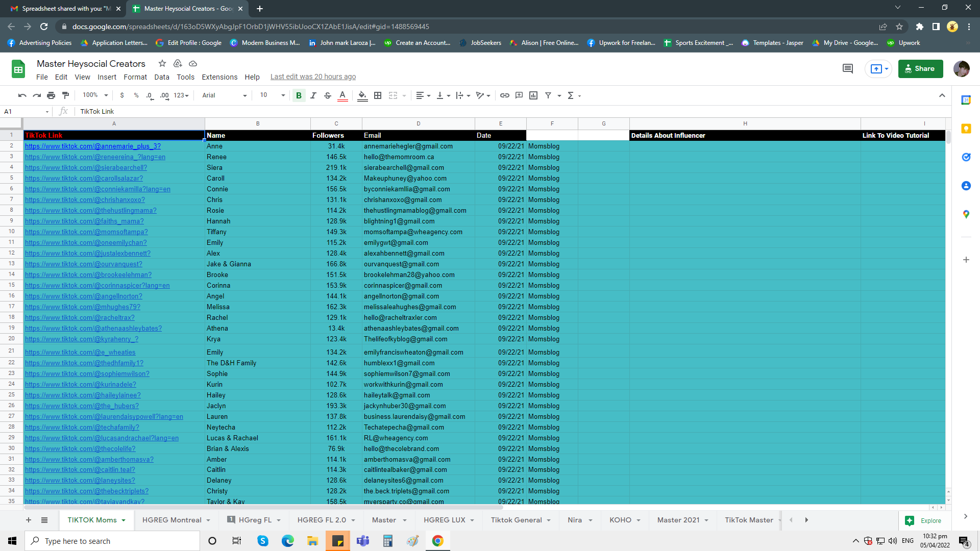Open the comment history icon
Viewport: 980px width, 551px height.
coord(847,68)
